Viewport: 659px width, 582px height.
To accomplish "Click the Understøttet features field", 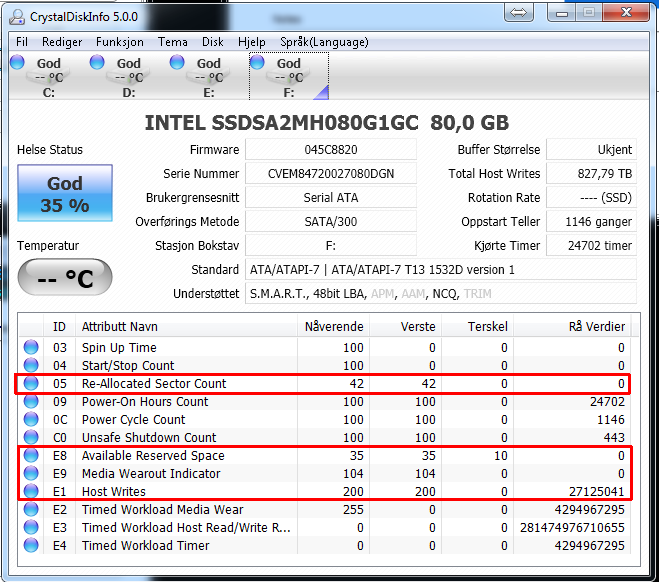I will [441, 293].
